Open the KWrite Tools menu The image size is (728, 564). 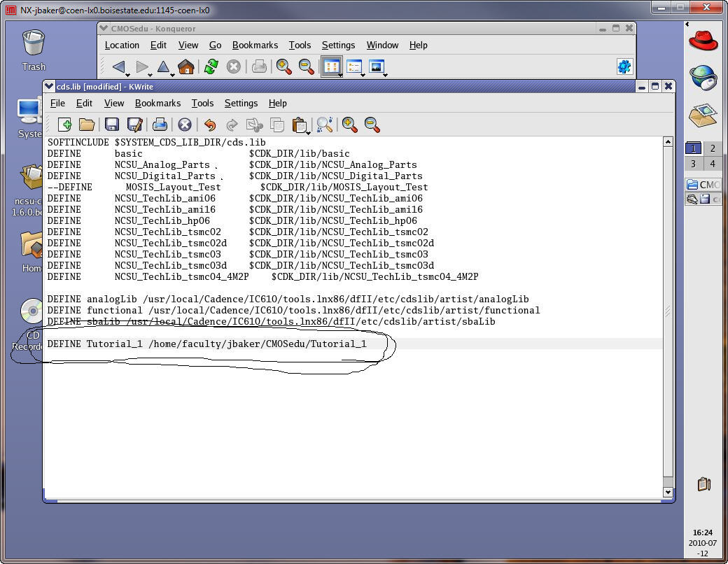(202, 103)
